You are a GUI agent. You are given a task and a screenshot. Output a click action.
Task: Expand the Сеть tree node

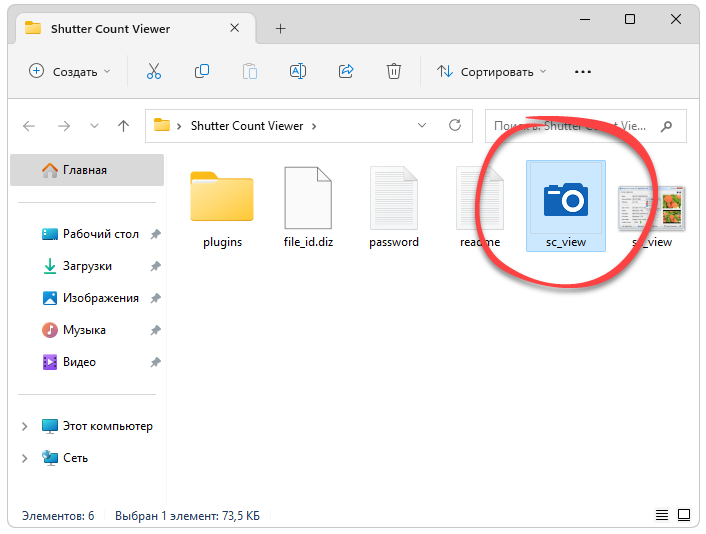(x=25, y=458)
